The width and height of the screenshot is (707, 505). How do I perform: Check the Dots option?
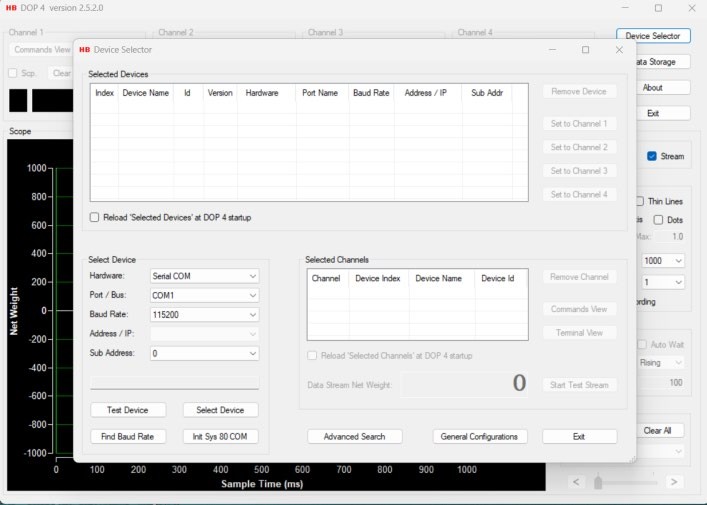(658, 220)
